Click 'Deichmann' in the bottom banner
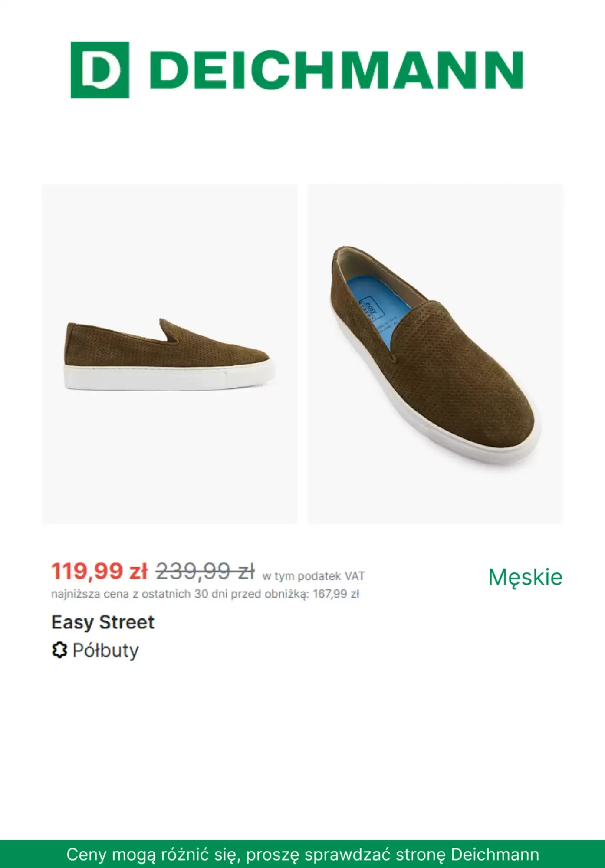This screenshot has height=868, width=605. point(495,854)
